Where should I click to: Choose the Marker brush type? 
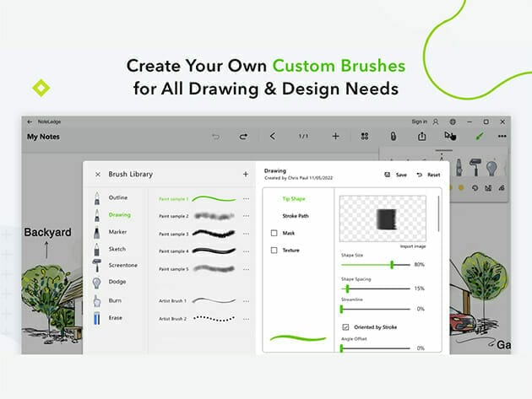coord(117,232)
